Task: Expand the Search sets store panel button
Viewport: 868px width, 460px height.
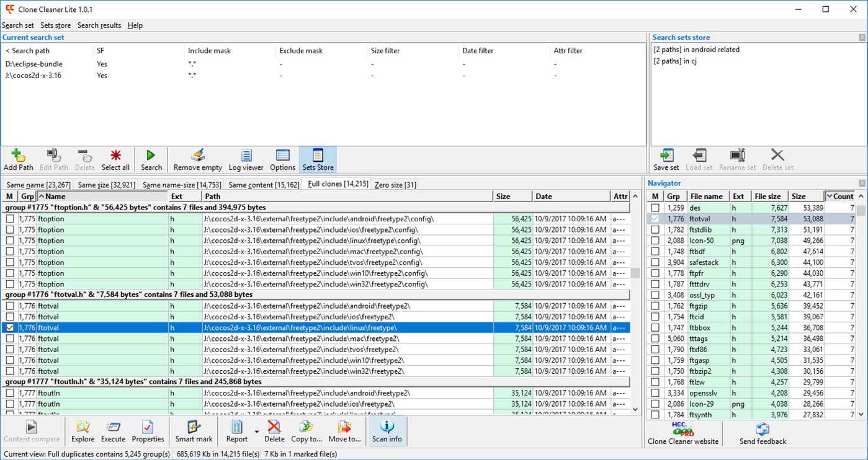Action: tap(862, 37)
